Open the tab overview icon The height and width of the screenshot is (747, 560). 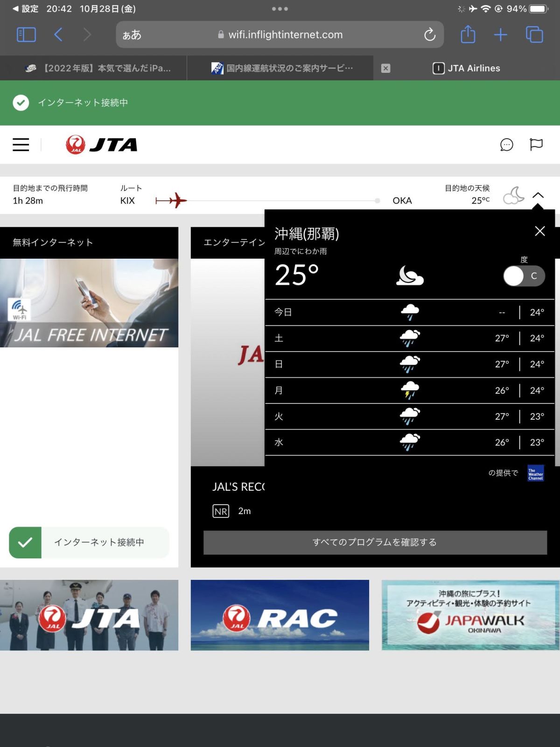coord(534,35)
